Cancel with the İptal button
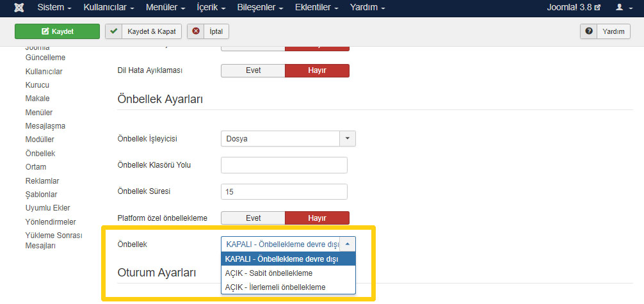 [208, 31]
